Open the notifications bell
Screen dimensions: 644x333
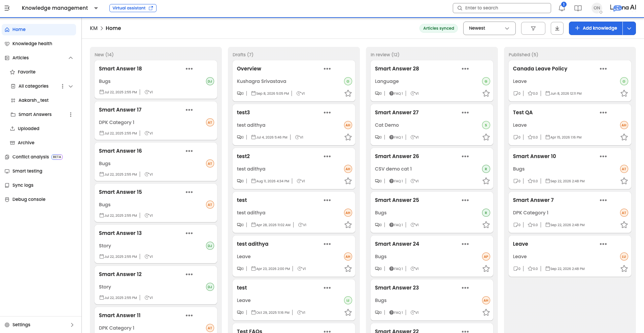tap(562, 8)
